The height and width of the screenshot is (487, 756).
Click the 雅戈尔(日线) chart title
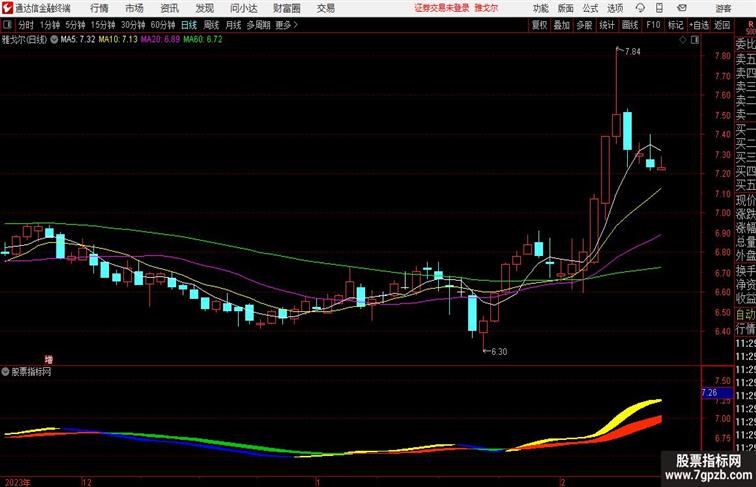pos(25,40)
